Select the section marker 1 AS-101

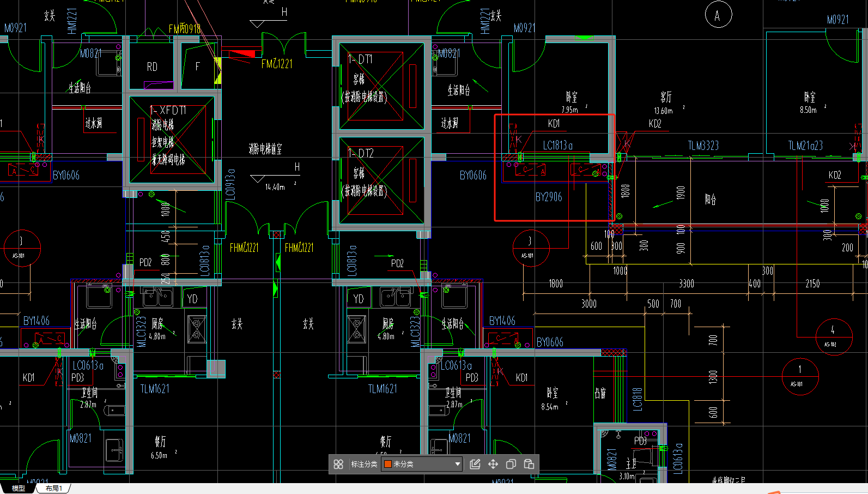click(799, 376)
